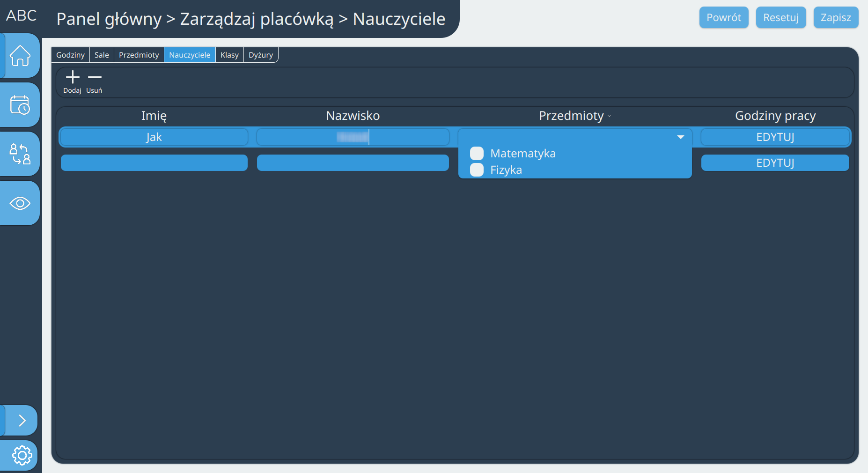The width and height of the screenshot is (868, 473).
Task: Switch to the Dyżury tab
Action: [261, 55]
